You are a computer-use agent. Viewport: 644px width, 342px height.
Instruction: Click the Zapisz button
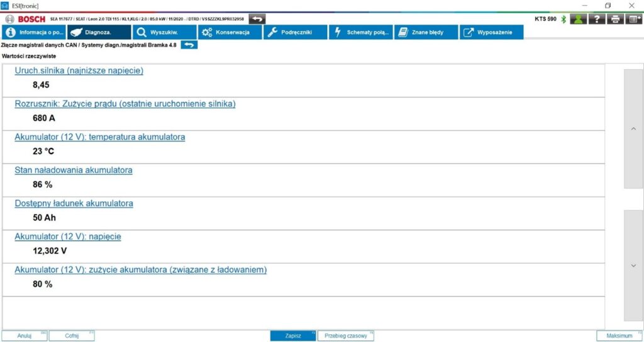click(292, 336)
